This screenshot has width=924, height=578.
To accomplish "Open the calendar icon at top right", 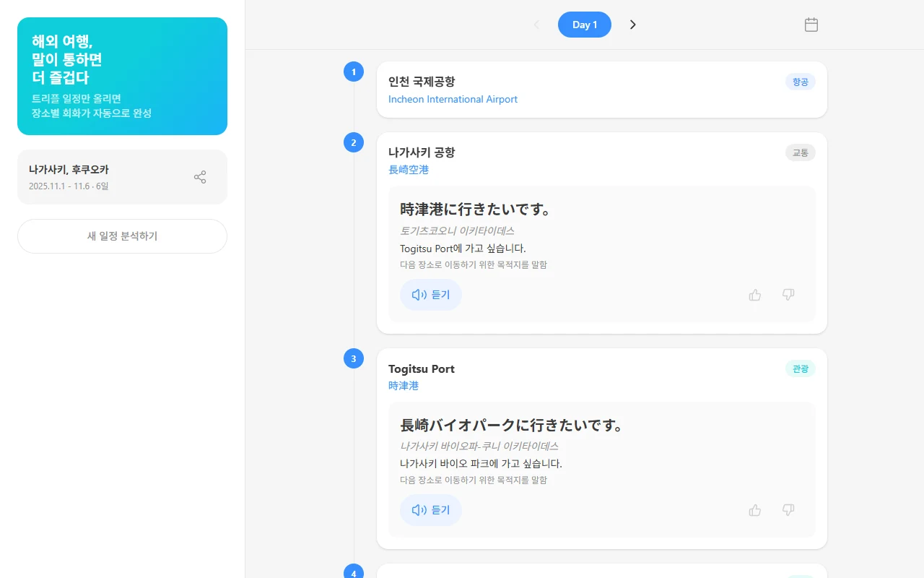I will coord(811,25).
